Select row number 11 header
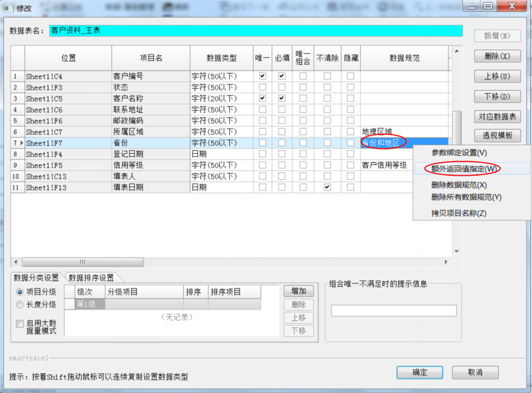This screenshot has width=532, height=393. (x=17, y=187)
